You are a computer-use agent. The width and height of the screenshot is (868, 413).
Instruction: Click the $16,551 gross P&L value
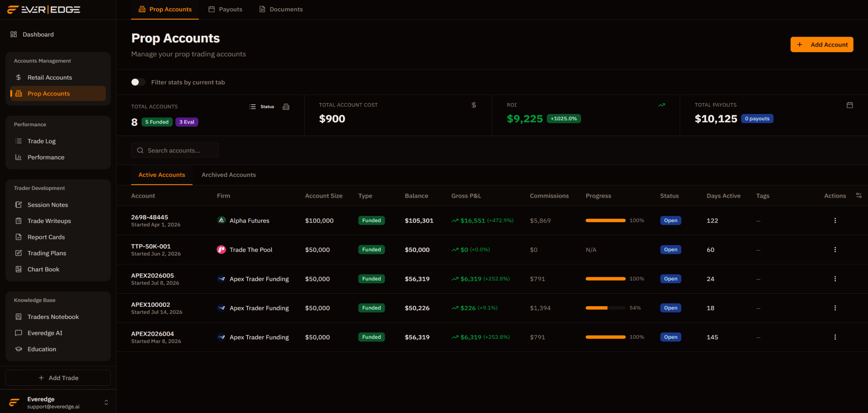(x=472, y=221)
